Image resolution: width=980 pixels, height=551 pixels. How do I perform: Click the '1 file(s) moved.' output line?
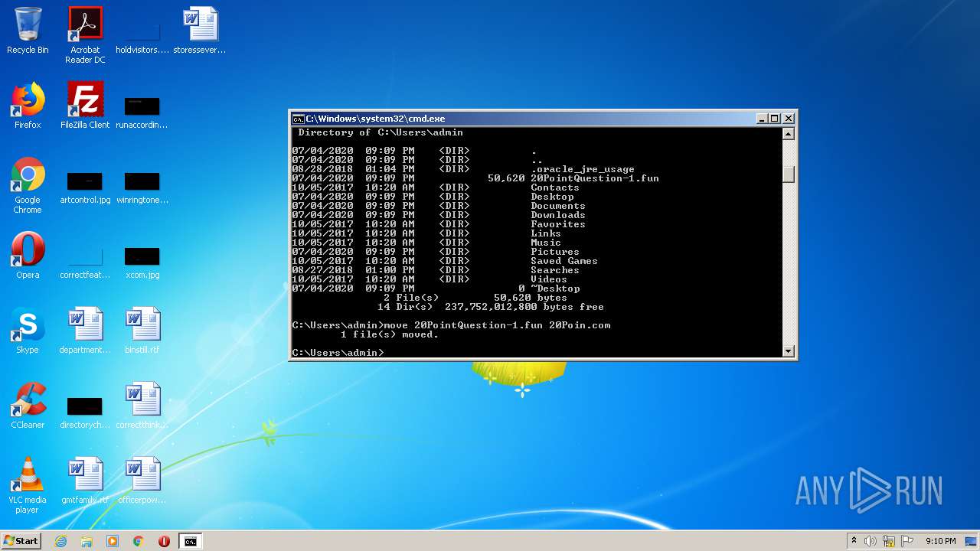(390, 334)
